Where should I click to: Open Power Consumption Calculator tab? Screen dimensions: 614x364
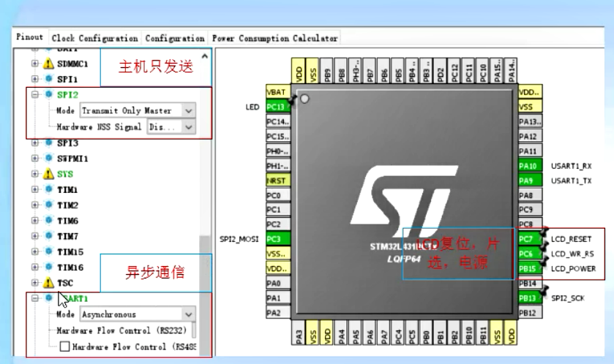(x=274, y=38)
